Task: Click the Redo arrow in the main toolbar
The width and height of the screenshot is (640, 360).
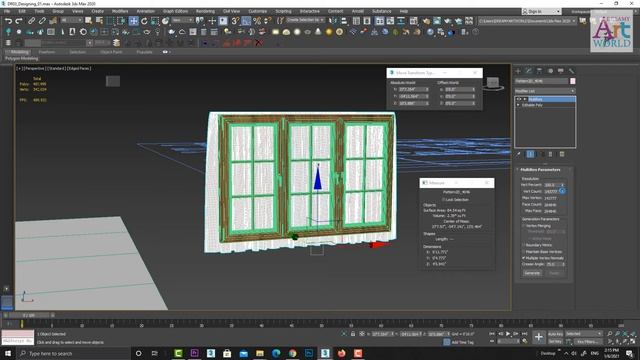Action: (x=19, y=21)
